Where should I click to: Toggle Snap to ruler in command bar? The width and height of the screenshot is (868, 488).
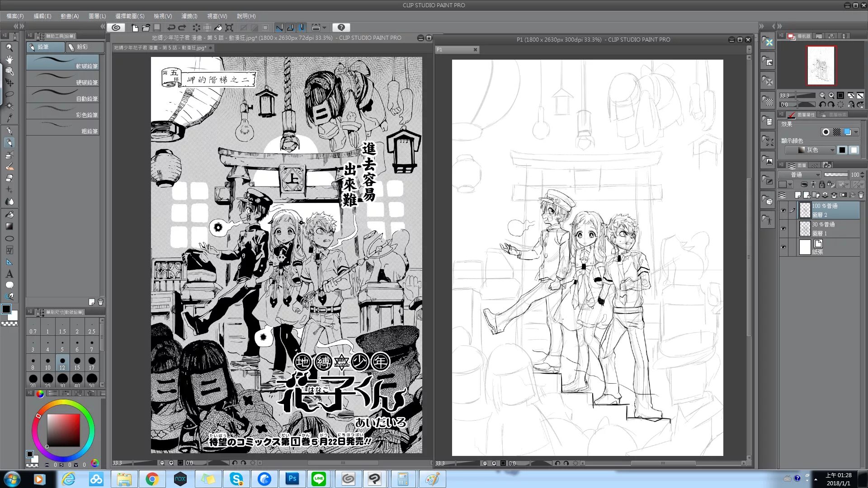click(x=279, y=28)
